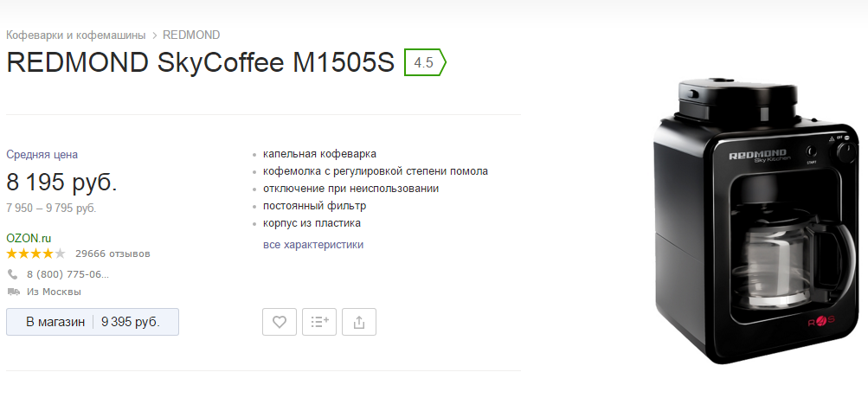Click the add-to-comparison list icon
The height and width of the screenshot is (398, 868).
tap(319, 322)
